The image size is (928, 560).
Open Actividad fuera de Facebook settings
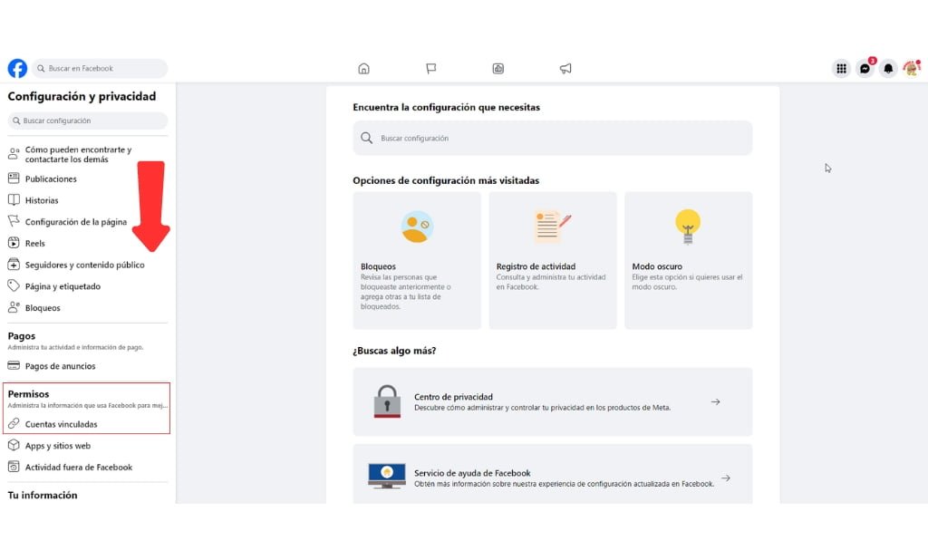pos(70,467)
